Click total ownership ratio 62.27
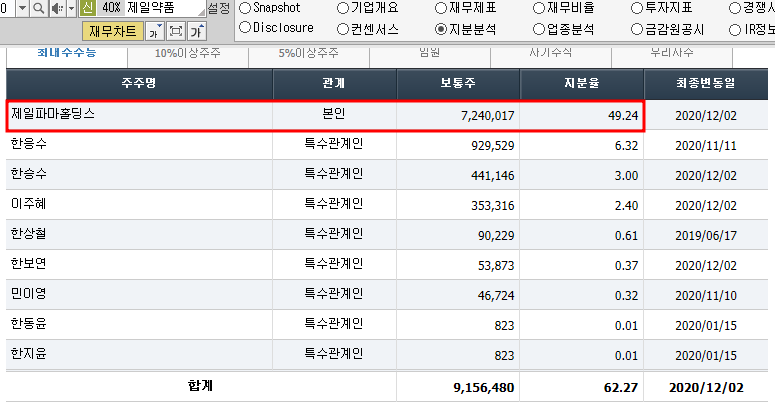 [621, 388]
